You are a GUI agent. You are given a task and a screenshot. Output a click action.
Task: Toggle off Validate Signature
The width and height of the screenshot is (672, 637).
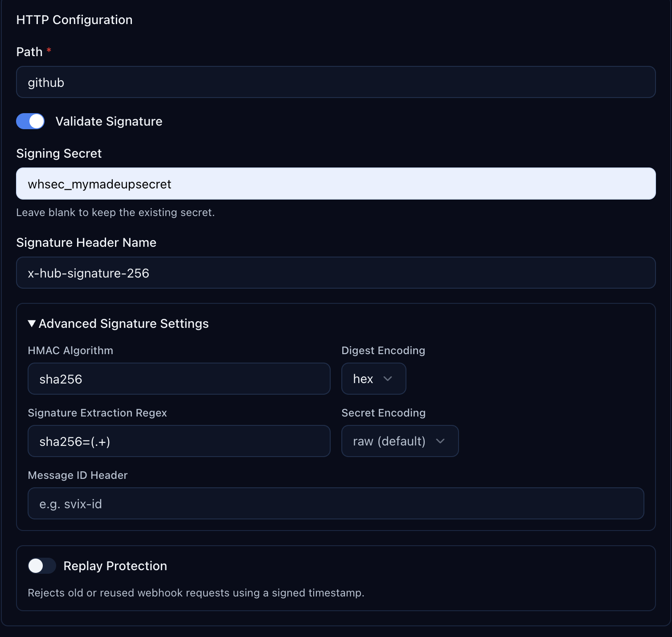[30, 121]
